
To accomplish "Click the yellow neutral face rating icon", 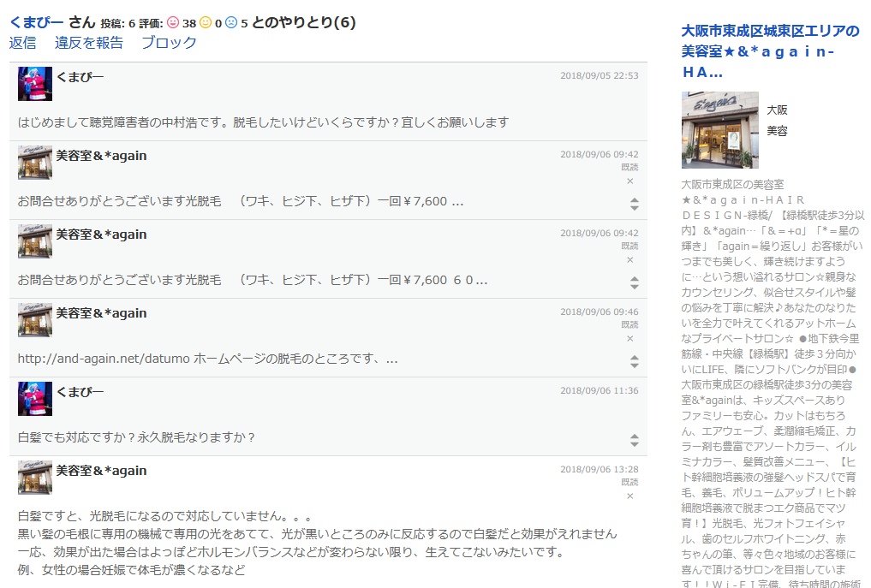I will 206,23.
